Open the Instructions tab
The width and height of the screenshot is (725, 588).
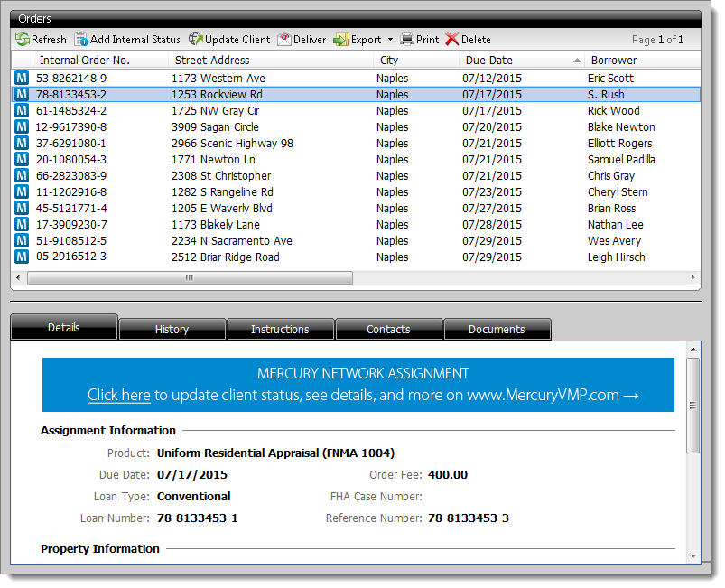(x=280, y=329)
